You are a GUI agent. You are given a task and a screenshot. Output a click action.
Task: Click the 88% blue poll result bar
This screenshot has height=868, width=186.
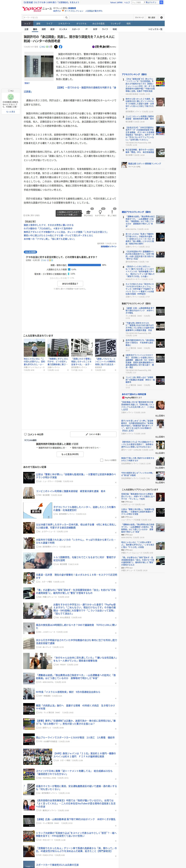tap(84, 265)
